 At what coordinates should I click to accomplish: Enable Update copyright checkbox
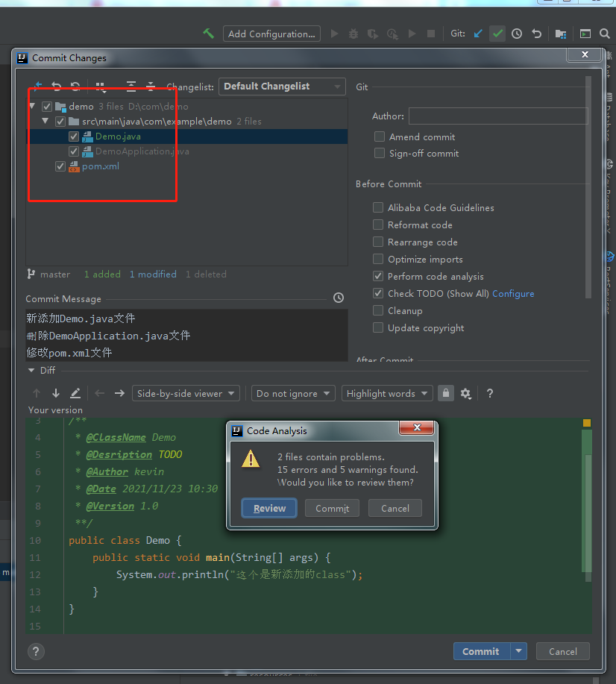378,327
